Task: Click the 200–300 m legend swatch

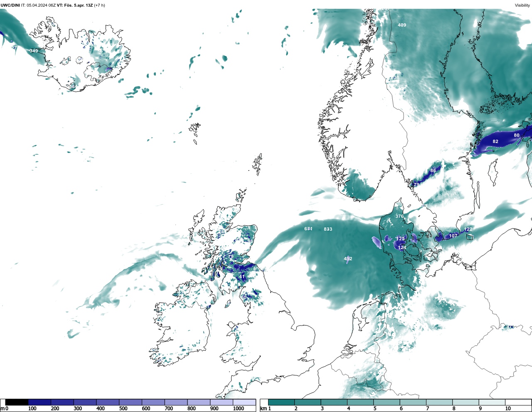Action: click(x=62, y=402)
